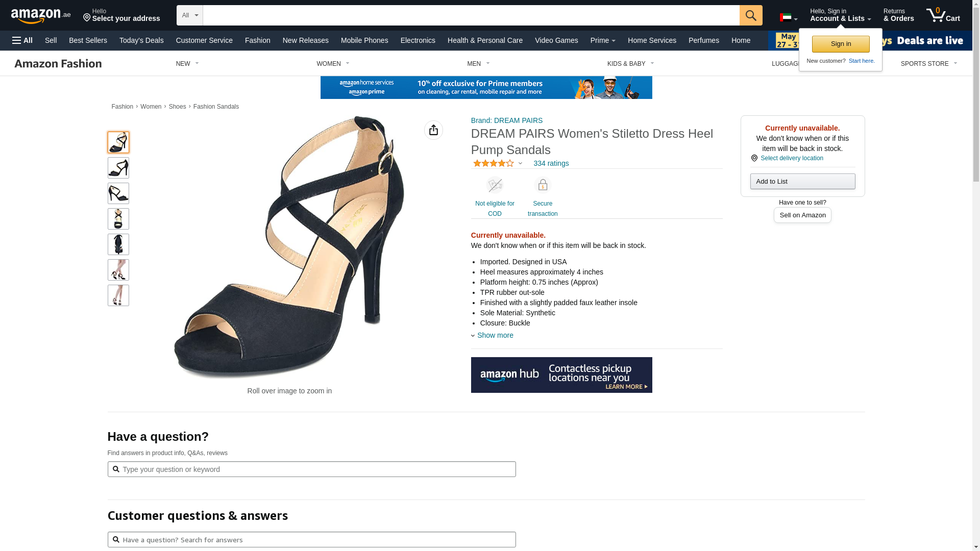Viewport: 980px width, 551px height.
Task: Select the second shoe thumbnail image
Action: point(118,168)
